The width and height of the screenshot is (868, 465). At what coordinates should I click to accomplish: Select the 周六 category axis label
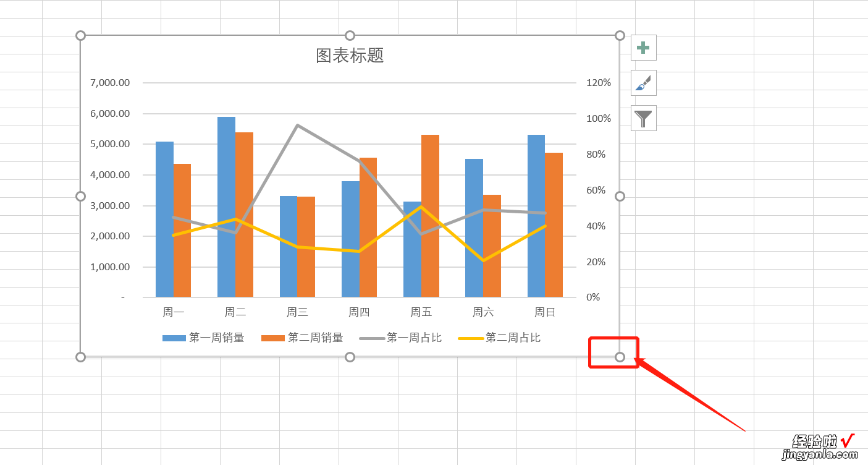click(x=483, y=312)
